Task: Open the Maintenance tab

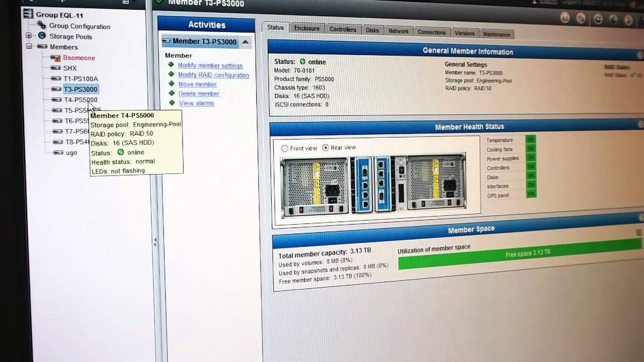Action: click(x=497, y=34)
